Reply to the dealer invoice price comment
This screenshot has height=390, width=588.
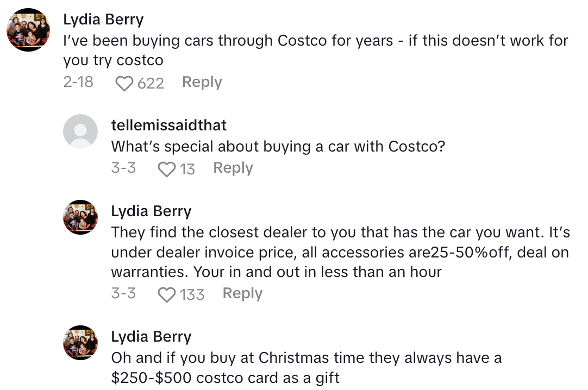coord(242,294)
